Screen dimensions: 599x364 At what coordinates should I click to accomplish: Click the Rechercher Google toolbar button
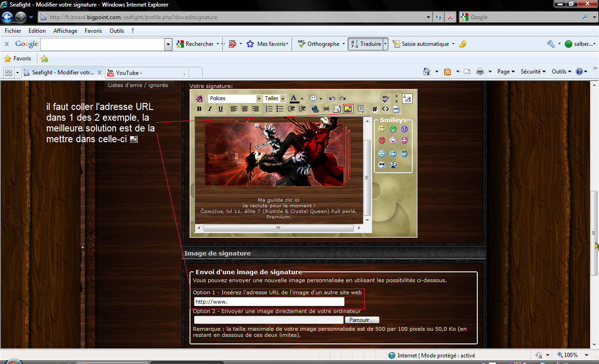[195, 44]
